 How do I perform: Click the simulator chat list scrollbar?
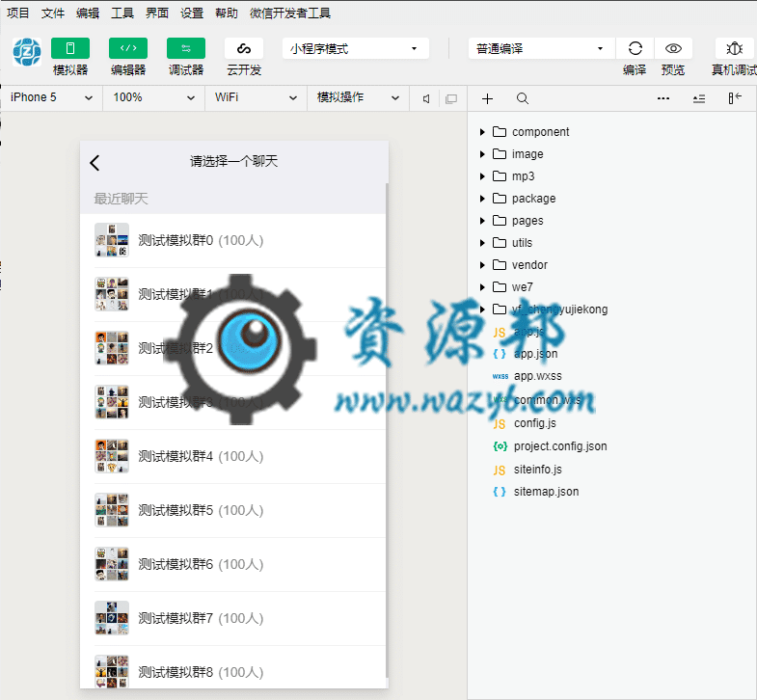[x=387, y=430]
